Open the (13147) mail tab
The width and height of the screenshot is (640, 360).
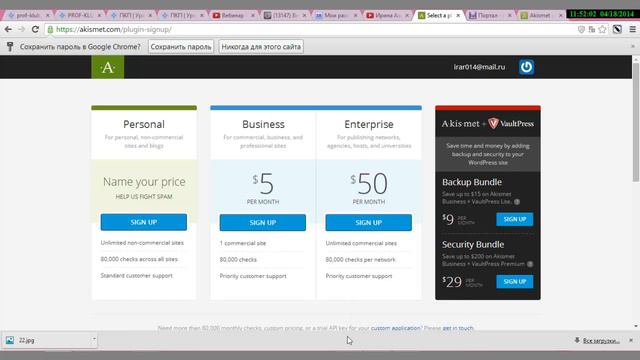[285, 15]
